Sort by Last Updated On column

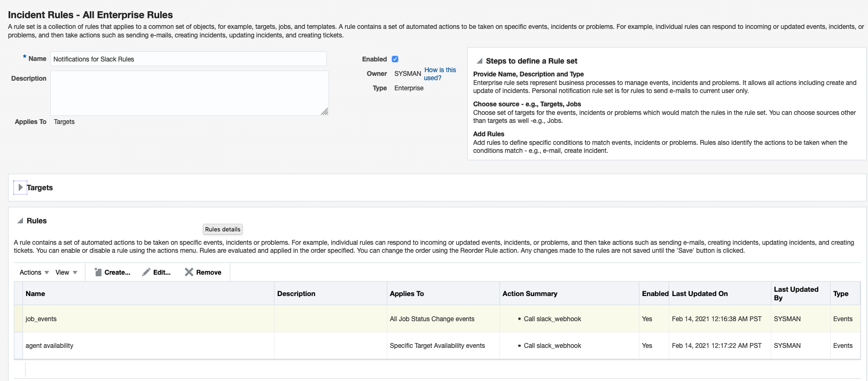[699, 293]
